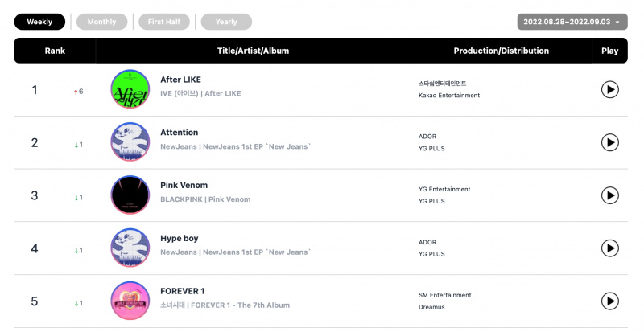Switch to the First Half chart tab
Screen dimensions: 644x332
[x=164, y=22]
